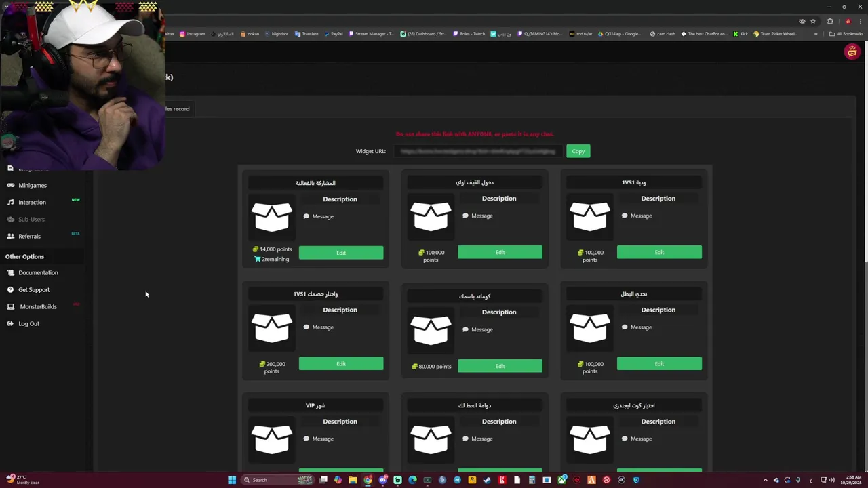This screenshot has height=488, width=868.
Task: Click the cart icon beside 2remaining
Action: [x=258, y=259]
